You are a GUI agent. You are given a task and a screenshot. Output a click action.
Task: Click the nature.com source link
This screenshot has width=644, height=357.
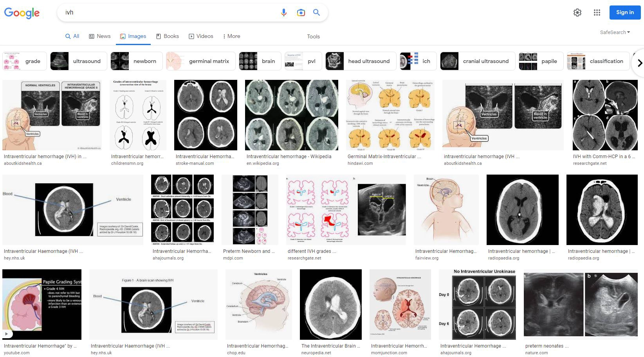click(537, 353)
